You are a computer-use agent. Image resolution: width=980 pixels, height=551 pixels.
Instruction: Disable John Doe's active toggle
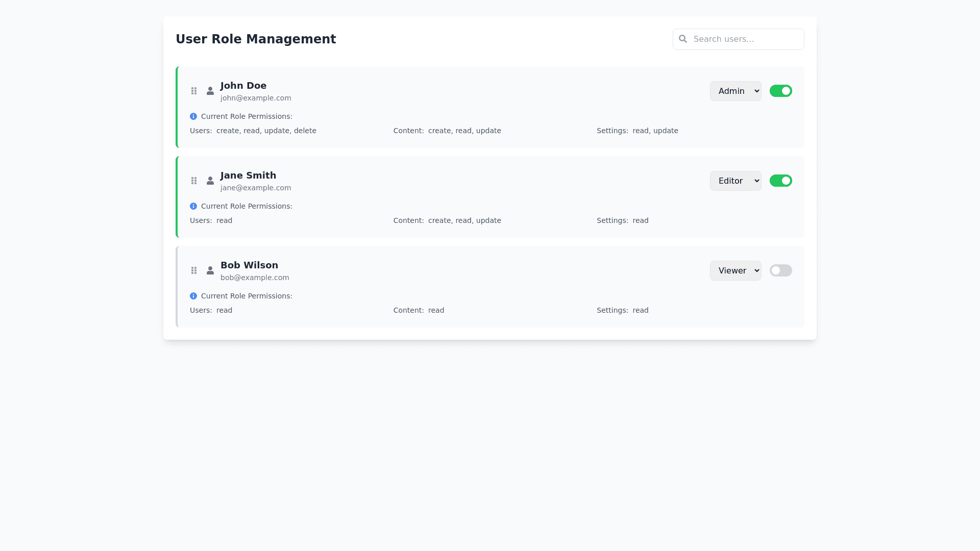pyautogui.click(x=780, y=91)
